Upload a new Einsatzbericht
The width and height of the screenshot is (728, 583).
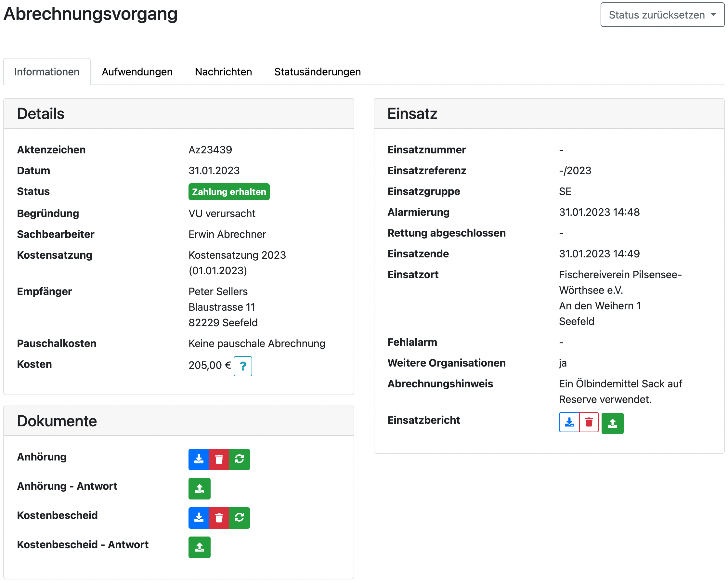pyautogui.click(x=613, y=423)
